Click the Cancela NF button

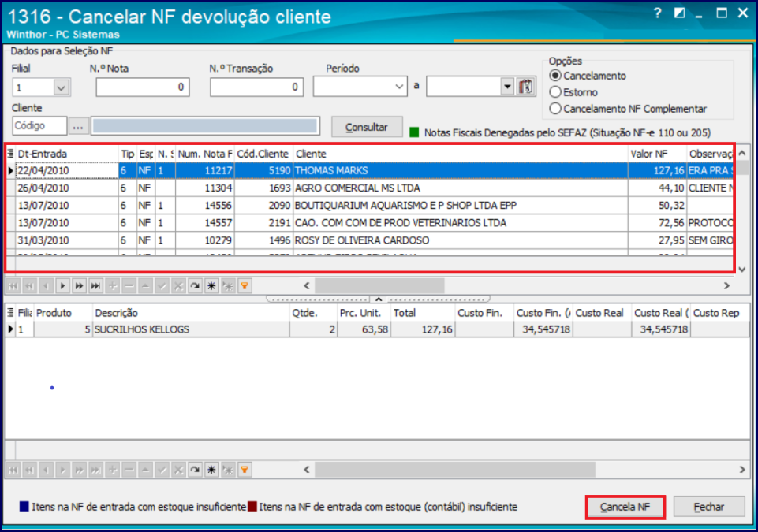(625, 508)
